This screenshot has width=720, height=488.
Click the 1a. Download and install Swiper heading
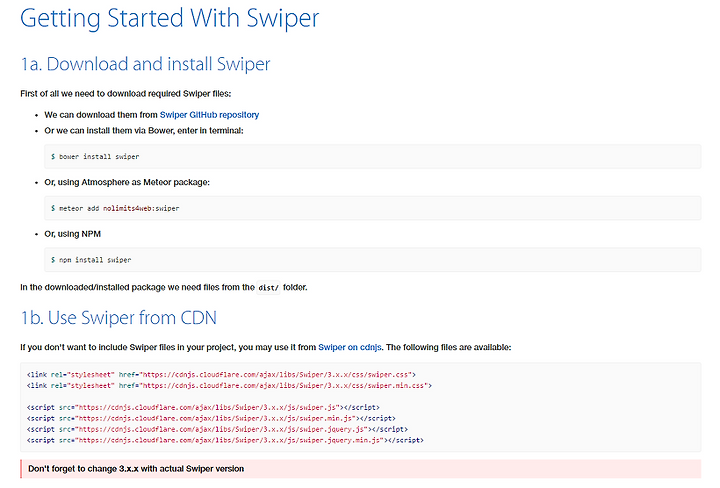(145, 64)
